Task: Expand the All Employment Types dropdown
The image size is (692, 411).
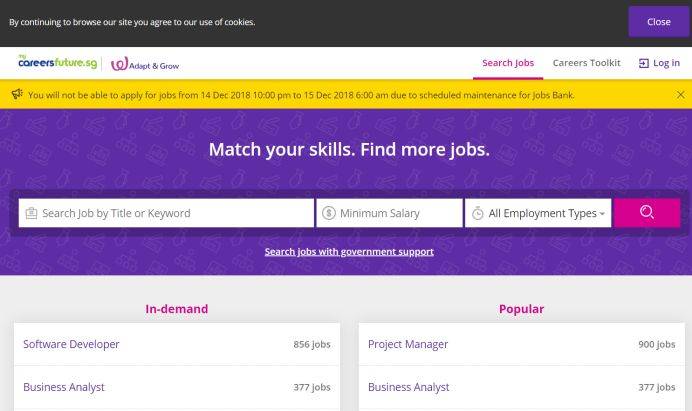Action: 546,213
